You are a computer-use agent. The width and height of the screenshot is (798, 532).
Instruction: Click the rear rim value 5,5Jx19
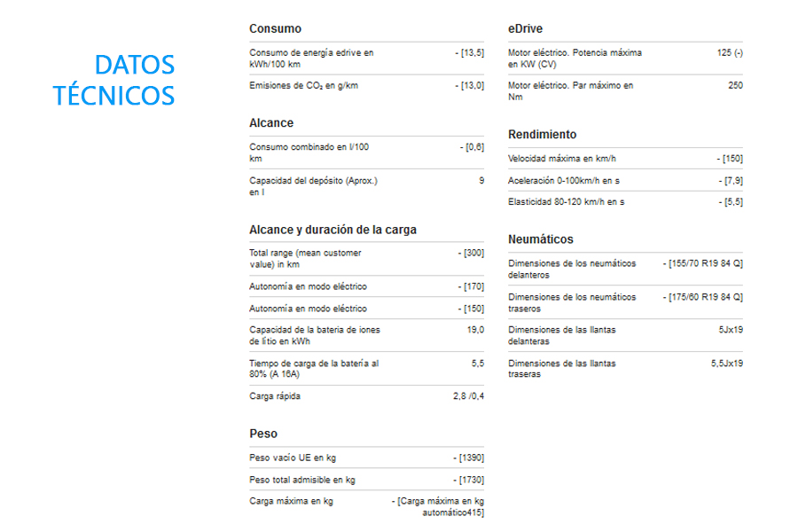click(726, 364)
